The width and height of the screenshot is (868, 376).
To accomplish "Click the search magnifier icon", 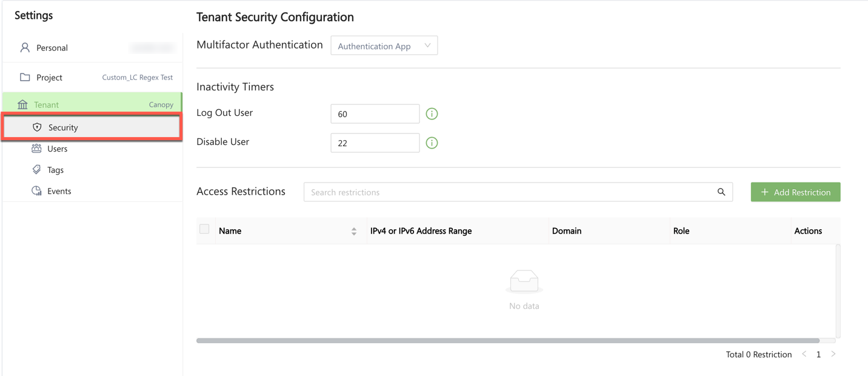I will pos(721,192).
